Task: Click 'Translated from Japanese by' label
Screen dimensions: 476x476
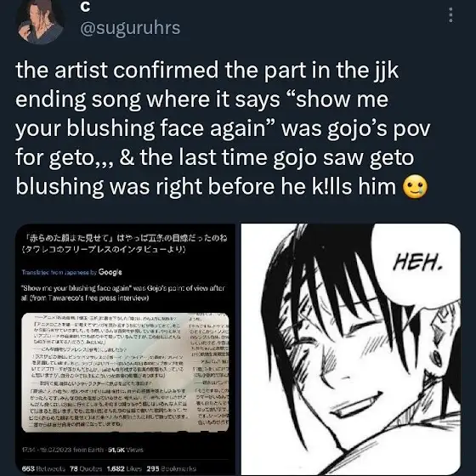Action: (x=59, y=272)
